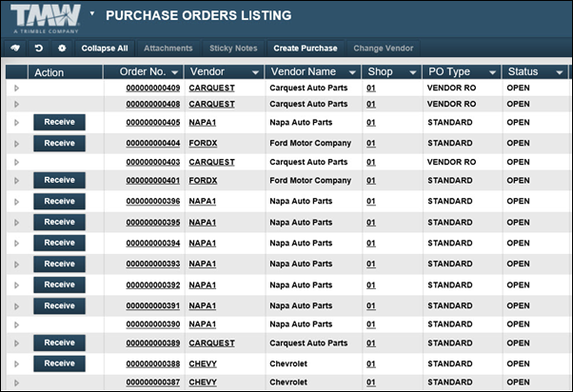Open the Vendor column filter dropdown
Screen dimensions: 573x392
[x=255, y=72]
